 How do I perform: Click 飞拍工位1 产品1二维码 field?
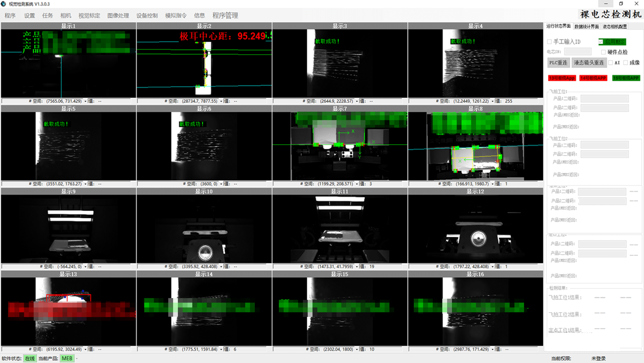tap(604, 98)
